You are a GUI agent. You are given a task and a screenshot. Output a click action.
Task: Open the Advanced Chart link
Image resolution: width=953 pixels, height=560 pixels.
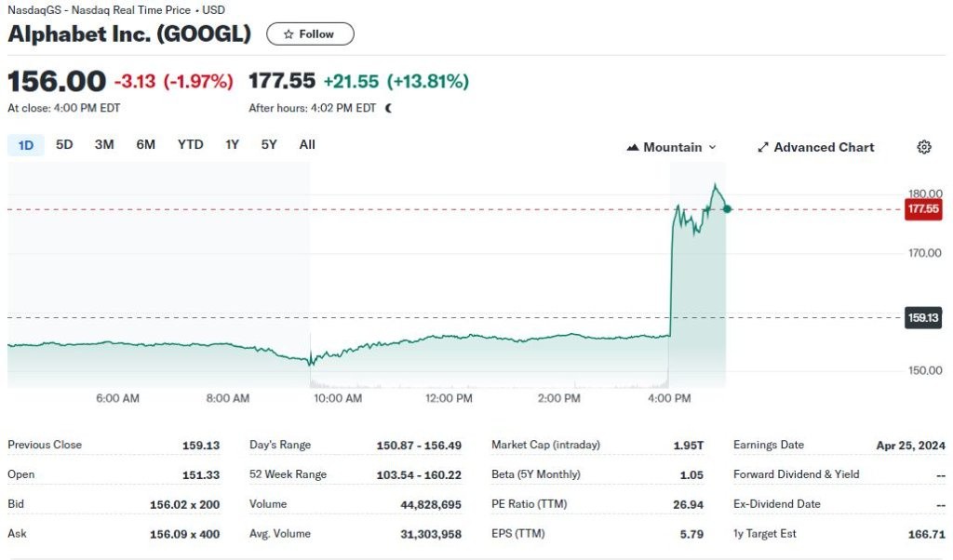pyautogui.click(x=823, y=147)
